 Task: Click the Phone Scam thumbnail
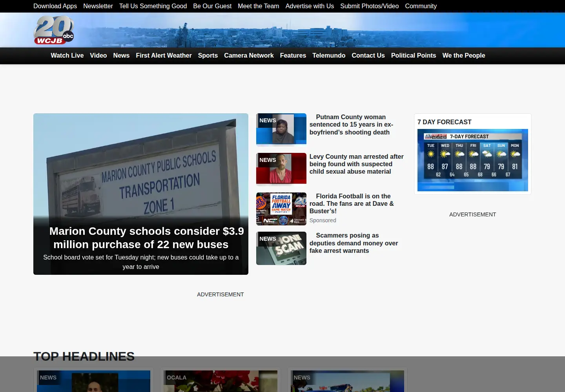tap(281, 249)
